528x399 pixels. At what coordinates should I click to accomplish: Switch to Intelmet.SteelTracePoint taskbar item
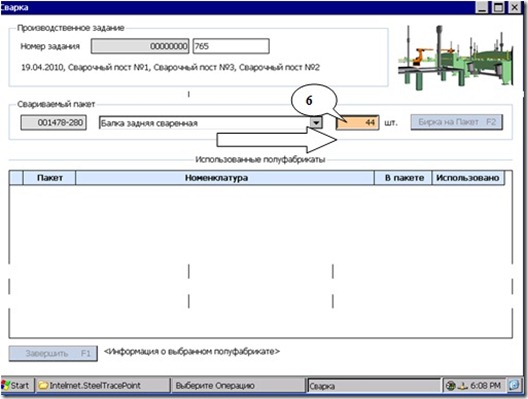[x=103, y=386]
